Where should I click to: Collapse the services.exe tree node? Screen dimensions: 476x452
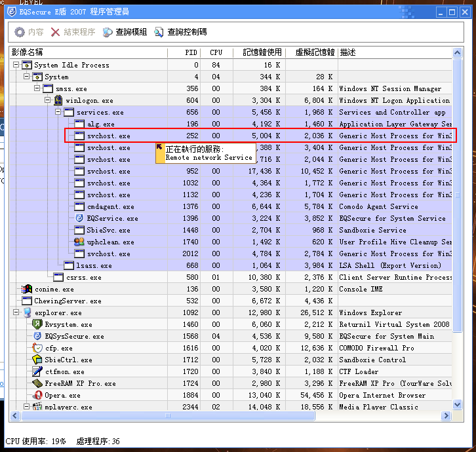[58, 112]
